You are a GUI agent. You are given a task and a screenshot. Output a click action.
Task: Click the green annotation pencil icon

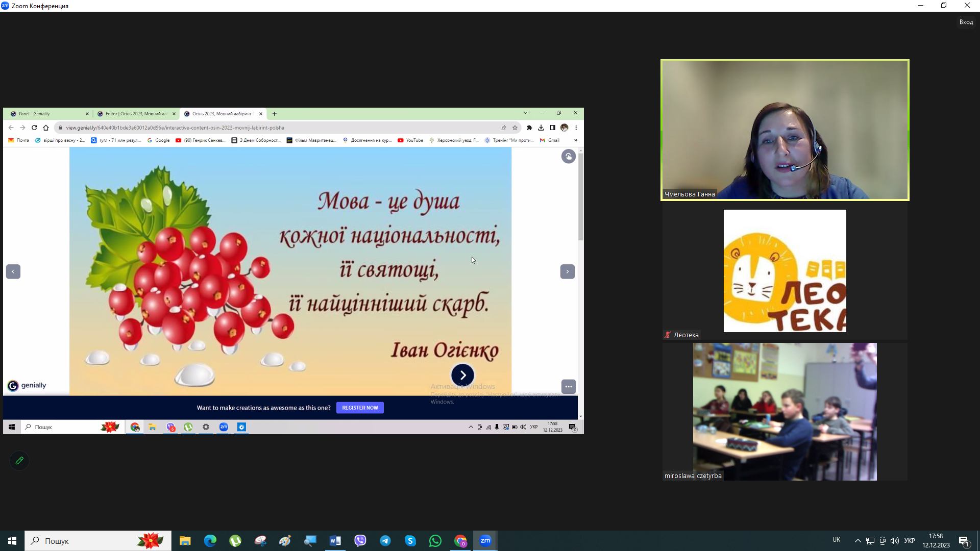[19, 461]
